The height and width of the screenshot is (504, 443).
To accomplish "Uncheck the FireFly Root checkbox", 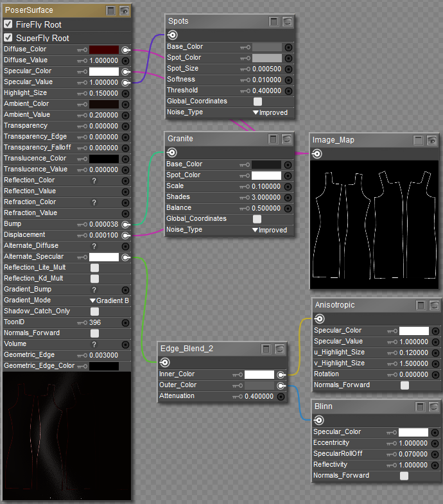I will 8,24.
